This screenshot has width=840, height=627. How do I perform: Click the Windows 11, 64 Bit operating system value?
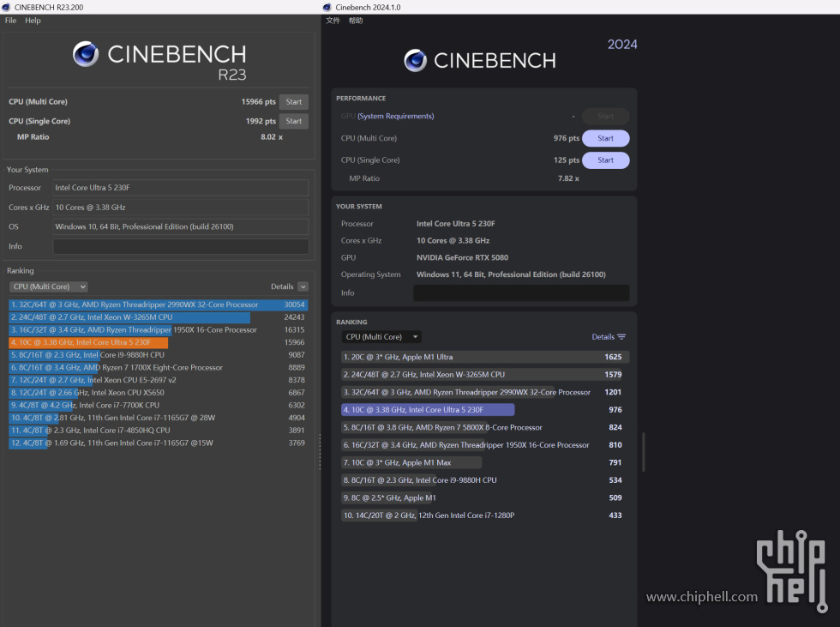pos(511,275)
